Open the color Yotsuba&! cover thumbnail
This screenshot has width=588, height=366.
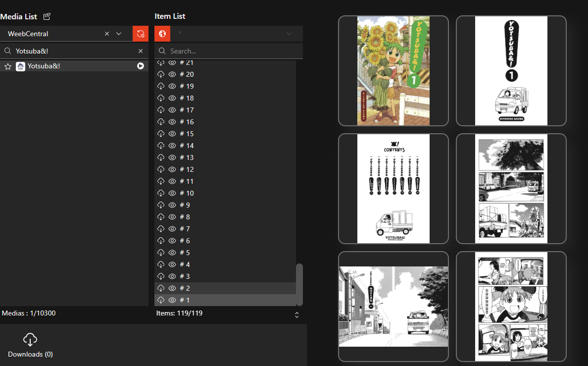click(x=393, y=70)
